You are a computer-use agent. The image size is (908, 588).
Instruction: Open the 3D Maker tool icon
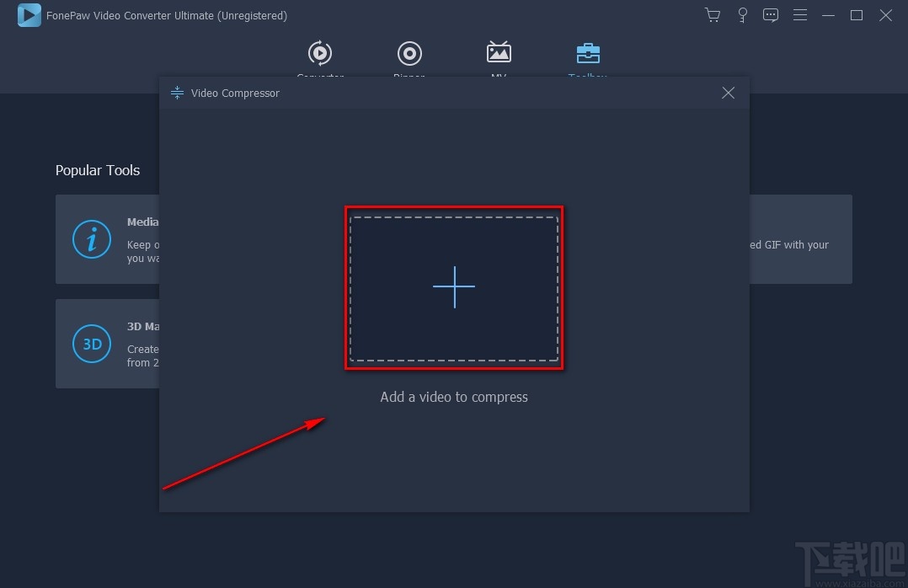pos(92,344)
